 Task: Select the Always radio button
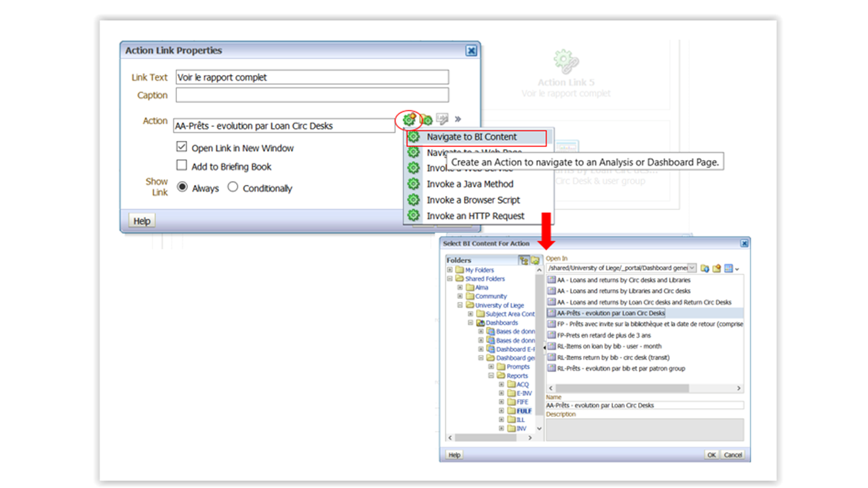[x=182, y=186]
